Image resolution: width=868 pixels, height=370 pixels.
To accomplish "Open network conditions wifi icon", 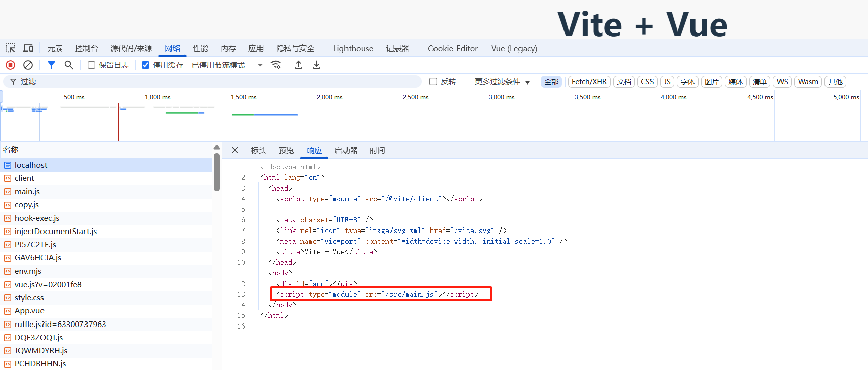I will pyautogui.click(x=276, y=65).
